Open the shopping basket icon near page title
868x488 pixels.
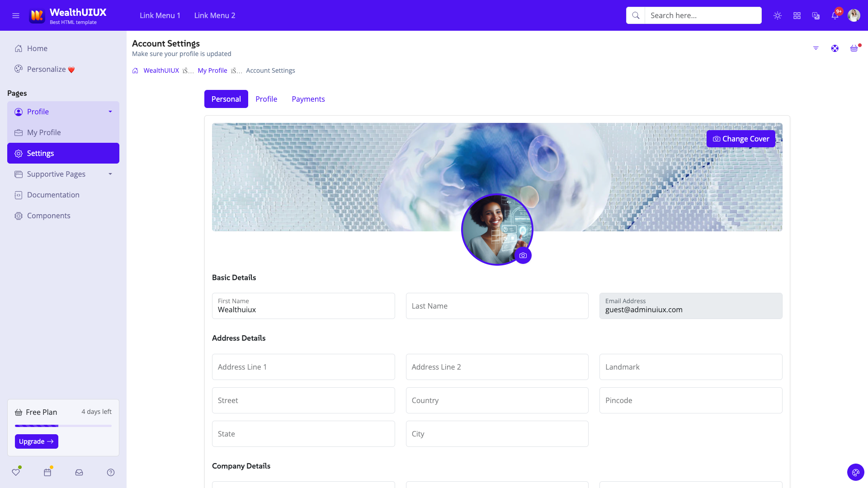pyautogui.click(x=854, y=48)
